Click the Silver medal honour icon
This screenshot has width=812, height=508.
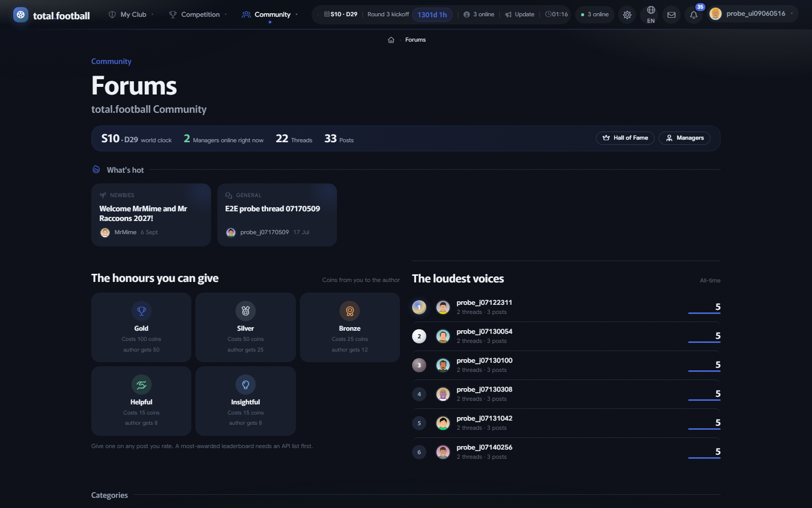(x=246, y=311)
